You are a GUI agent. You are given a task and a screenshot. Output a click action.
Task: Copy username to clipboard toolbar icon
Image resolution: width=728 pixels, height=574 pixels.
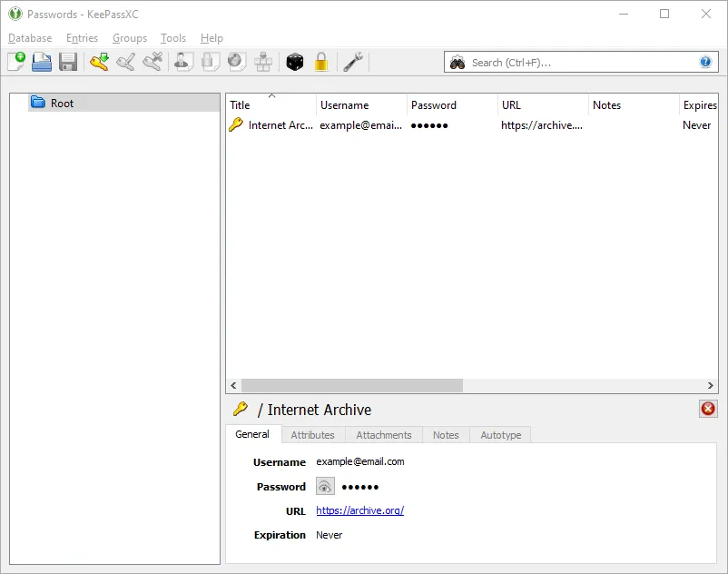click(183, 62)
